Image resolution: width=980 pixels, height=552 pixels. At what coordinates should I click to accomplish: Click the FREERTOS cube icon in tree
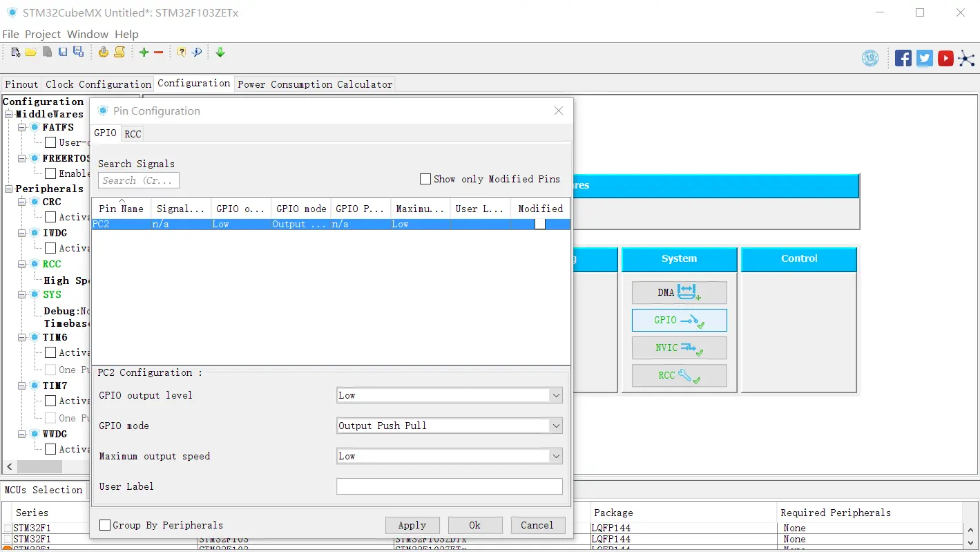(x=35, y=158)
